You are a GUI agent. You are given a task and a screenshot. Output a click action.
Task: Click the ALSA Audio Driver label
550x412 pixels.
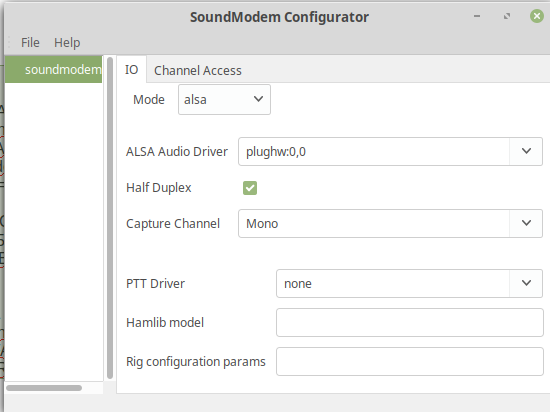point(177,151)
